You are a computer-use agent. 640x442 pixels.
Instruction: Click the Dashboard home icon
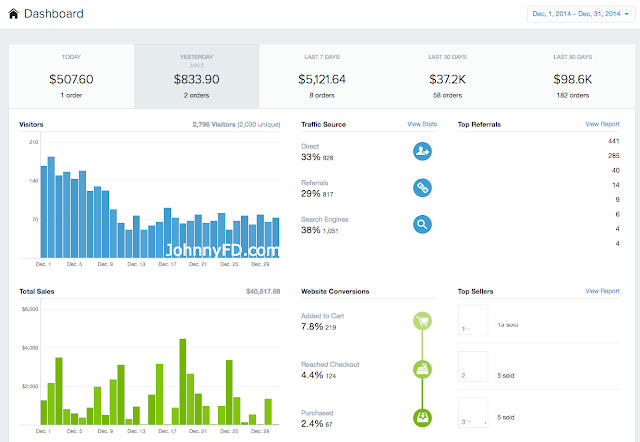click(x=13, y=14)
